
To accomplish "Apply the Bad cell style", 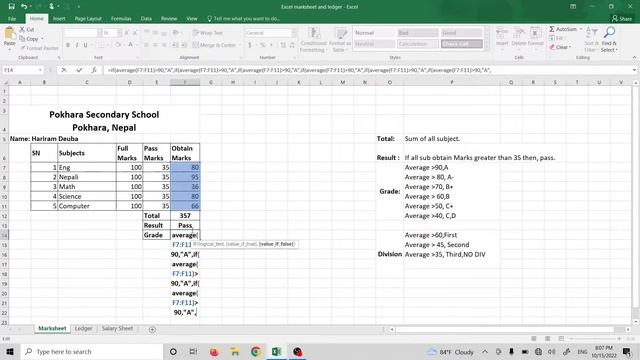I will point(418,33).
